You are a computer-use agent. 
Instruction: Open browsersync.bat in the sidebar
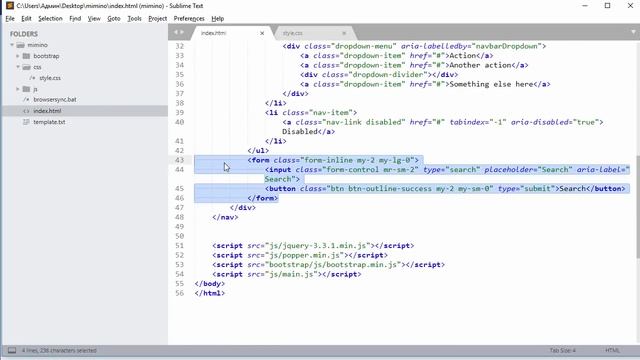(55, 100)
